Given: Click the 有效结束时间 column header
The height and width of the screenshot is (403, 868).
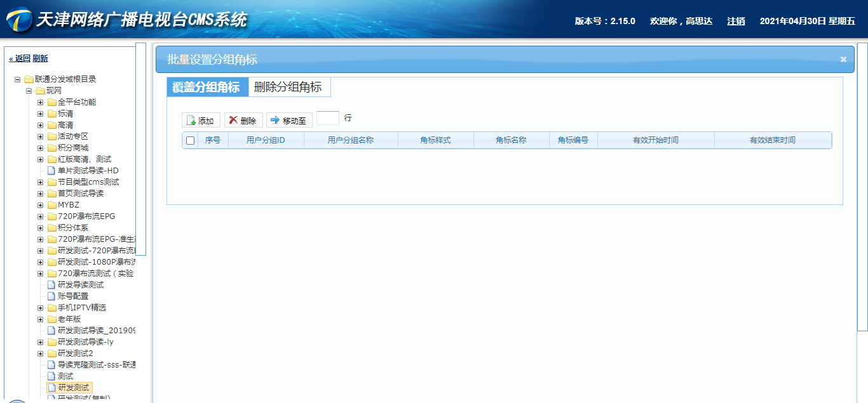Looking at the screenshot, I should pyautogui.click(x=773, y=140).
